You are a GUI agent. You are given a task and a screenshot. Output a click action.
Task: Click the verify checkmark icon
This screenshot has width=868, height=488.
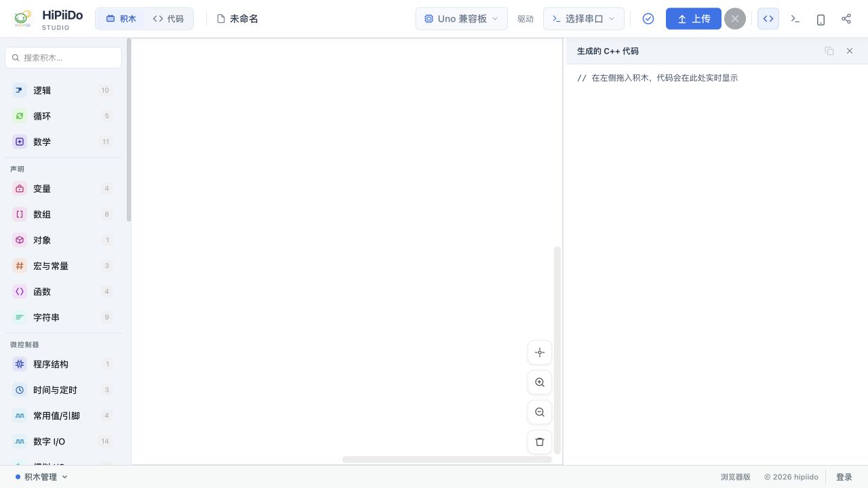point(648,19)
